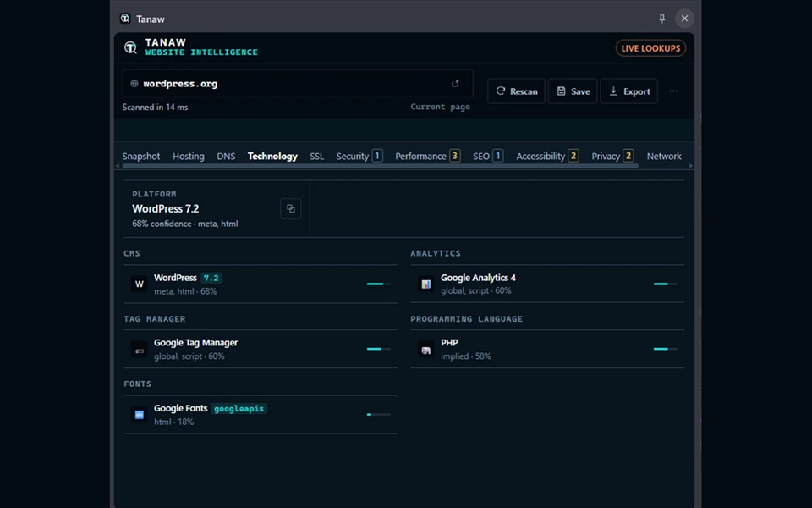Image resolution: width=812 pixels, height=508 pixels.
Task: Pin the Tanaw panel
Action: [661, 19]
